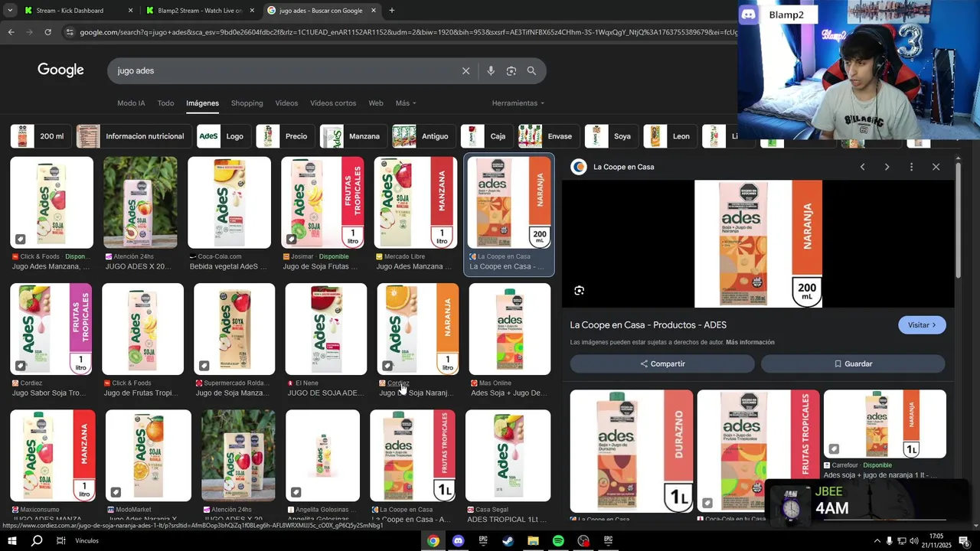Apply the Antiguo filter chip
Screen dimensions: 980x551
423,136
